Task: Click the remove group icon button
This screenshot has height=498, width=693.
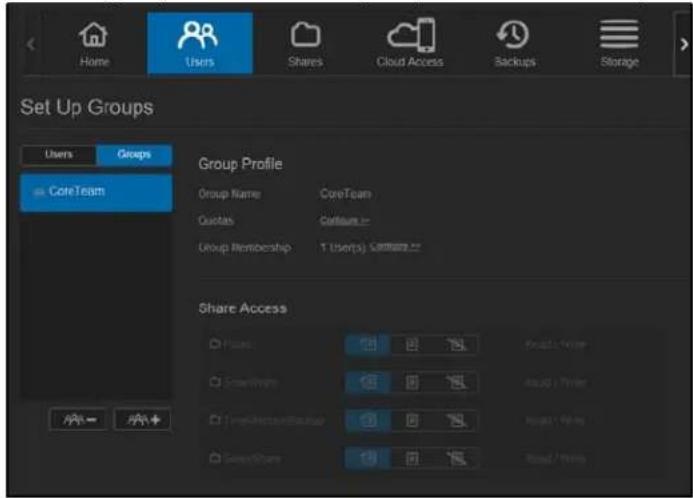Action: pos(79,419)
